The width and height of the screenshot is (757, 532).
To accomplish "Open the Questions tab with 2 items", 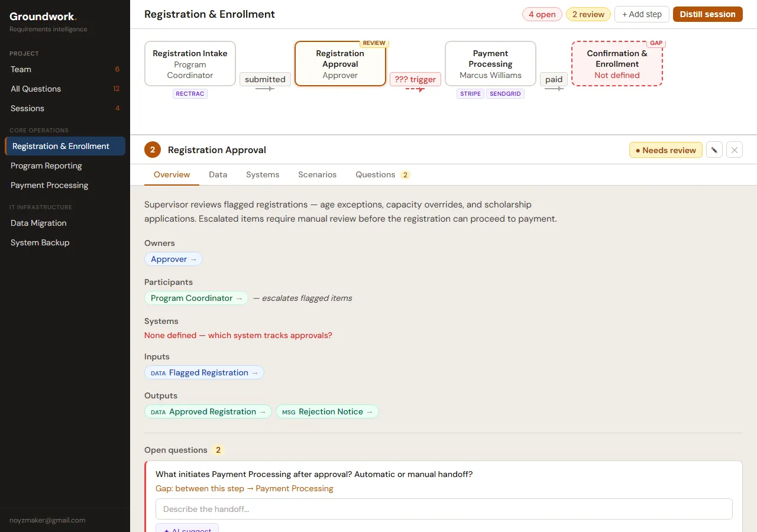I will (x=382, y=174).
